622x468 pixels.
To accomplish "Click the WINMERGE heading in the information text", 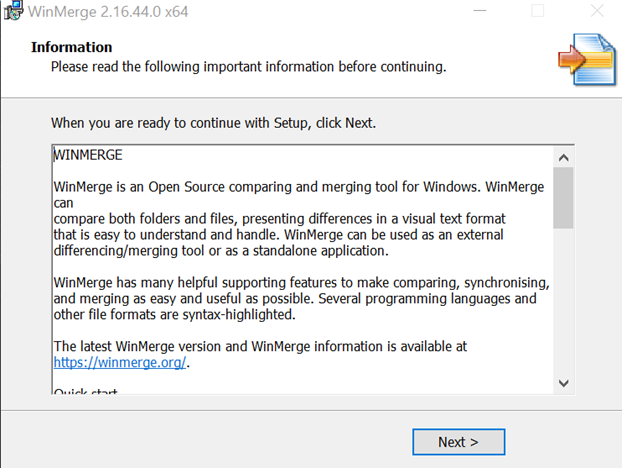I will pos(88,155).
